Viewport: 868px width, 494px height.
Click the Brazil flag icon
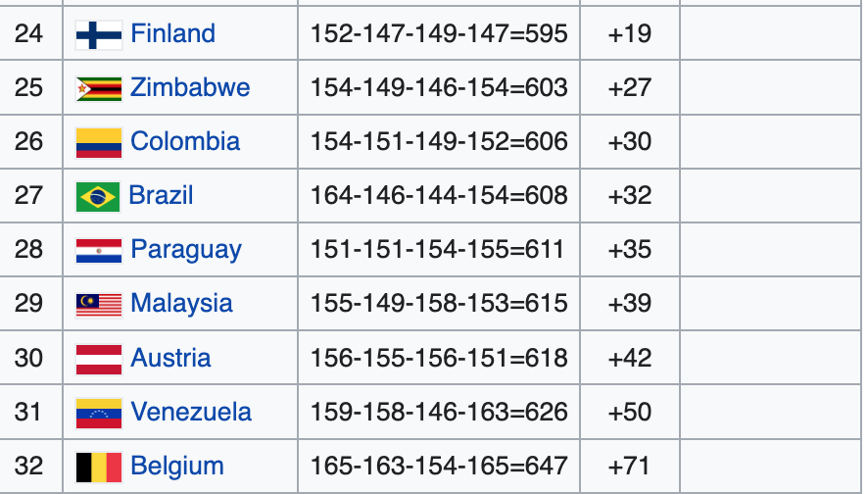pyautogui.click(x=97, y=196)
